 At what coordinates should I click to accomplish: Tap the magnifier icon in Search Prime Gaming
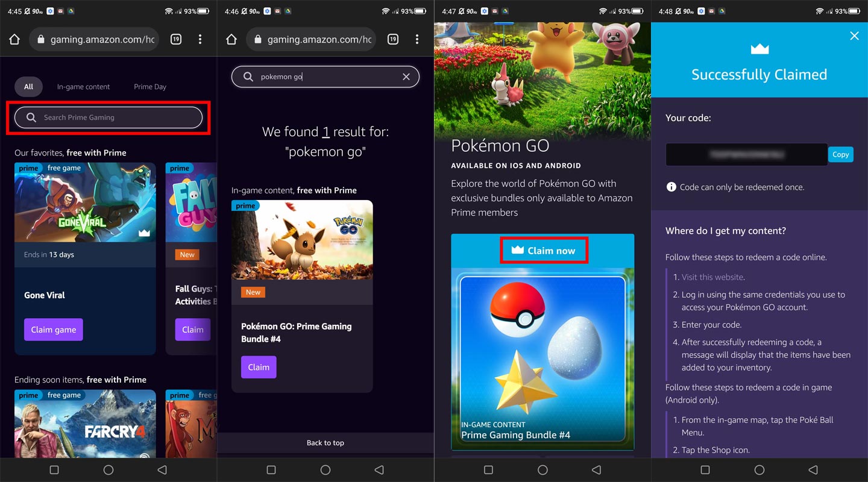31,117
